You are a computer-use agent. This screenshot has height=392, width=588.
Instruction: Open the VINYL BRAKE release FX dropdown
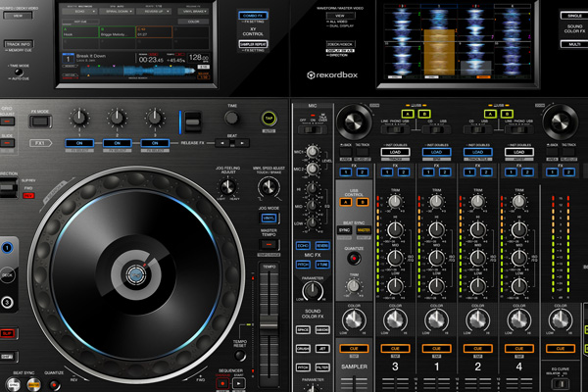(x=193, y=11)
